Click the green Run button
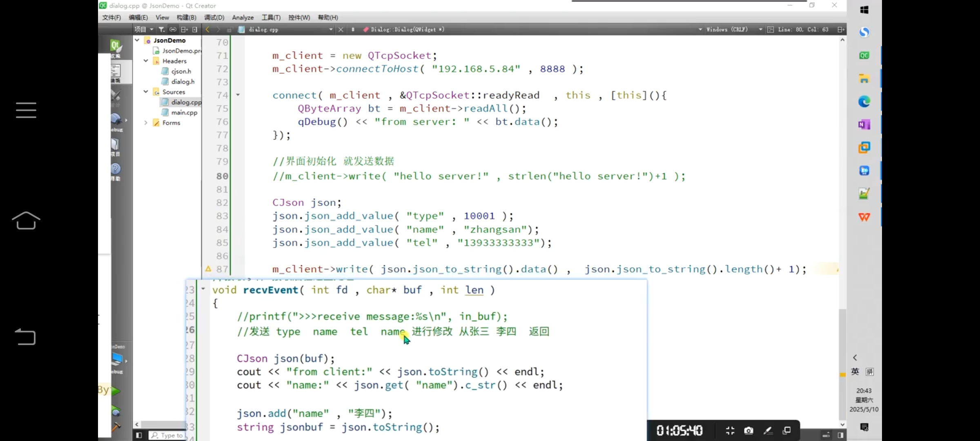This screenshot has height=441, width=980. coord(116,391)
